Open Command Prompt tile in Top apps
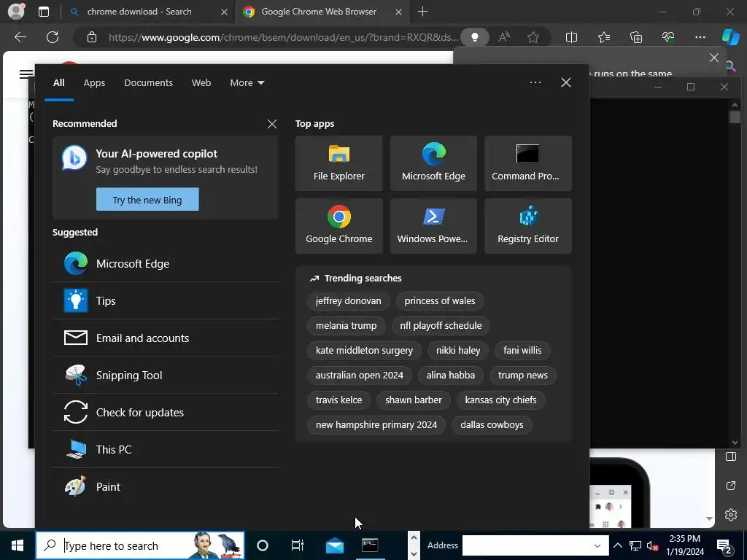 pos(528,163)
